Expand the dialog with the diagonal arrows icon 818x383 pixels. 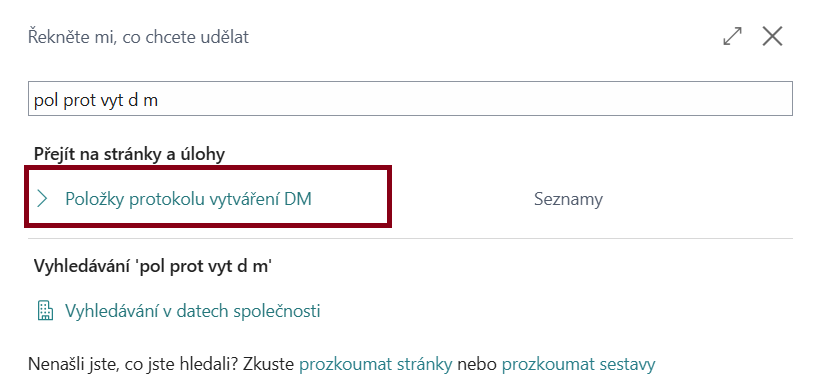pos(732,37)
